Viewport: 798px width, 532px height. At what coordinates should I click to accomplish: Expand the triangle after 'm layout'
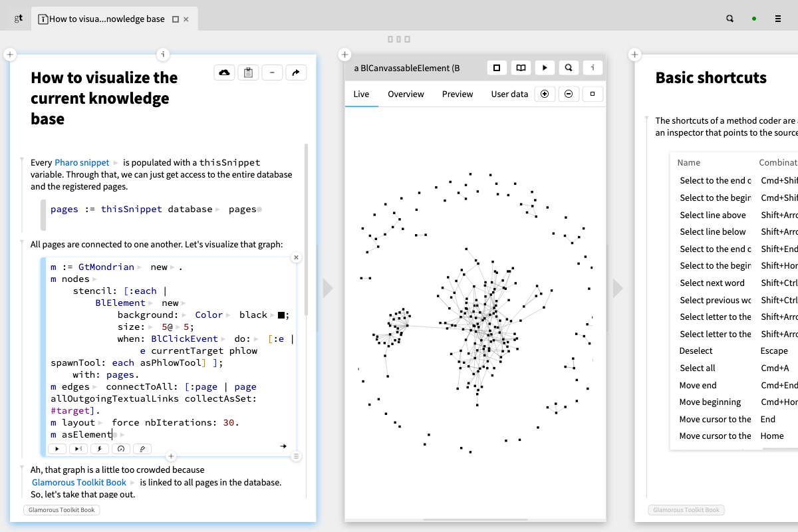tap(102, 423)
